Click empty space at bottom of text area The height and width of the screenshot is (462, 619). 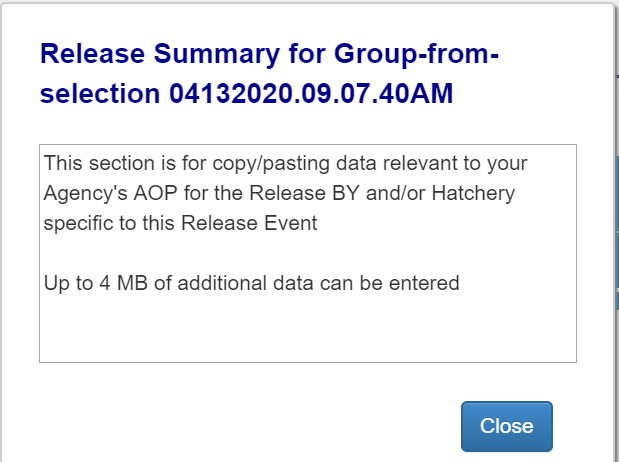click(307, 333)
